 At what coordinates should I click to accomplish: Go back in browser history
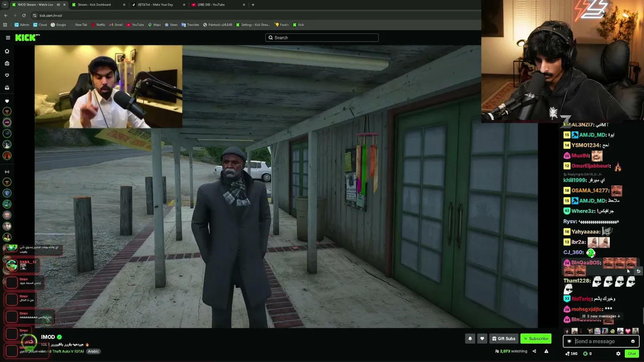point(6,16)
